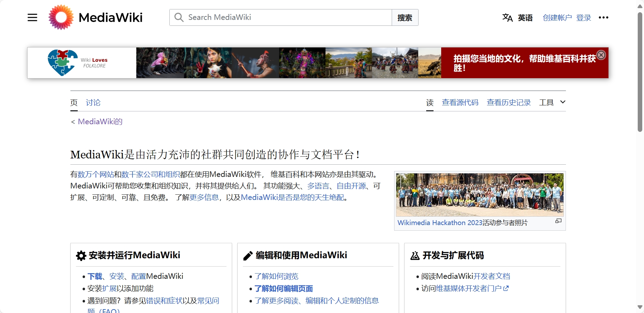The width and height of the screenshot is (644, 313).
Task: Click the banner folklore photo strip
Action: click(289, 63)
